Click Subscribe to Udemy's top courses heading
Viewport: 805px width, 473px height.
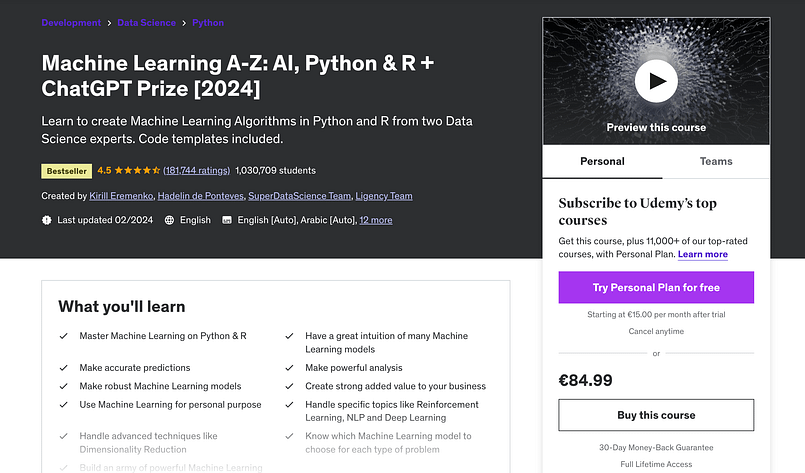pyautogui.click(x=638, y=212)
